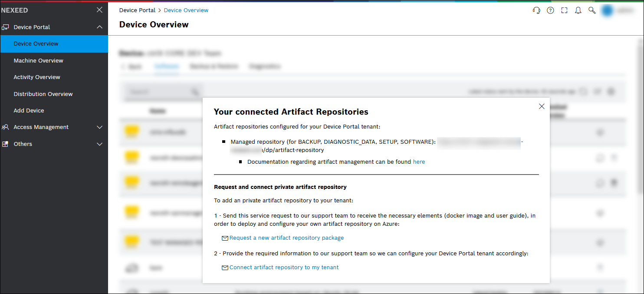
Task: Open the support headset icon
Action: click(536, 10)
